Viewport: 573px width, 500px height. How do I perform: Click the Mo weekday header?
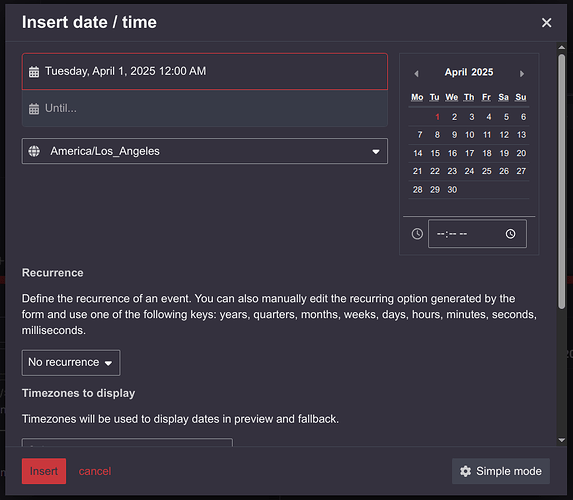417,97
